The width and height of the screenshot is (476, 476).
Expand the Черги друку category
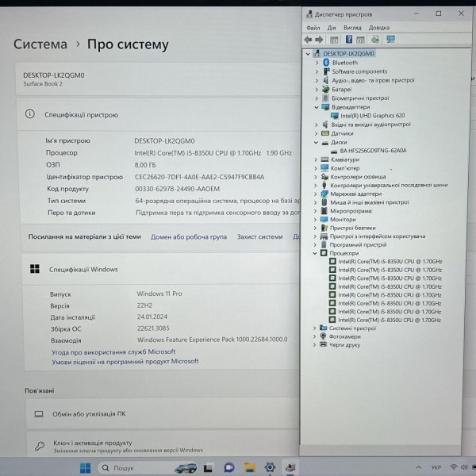coord(314,345)
